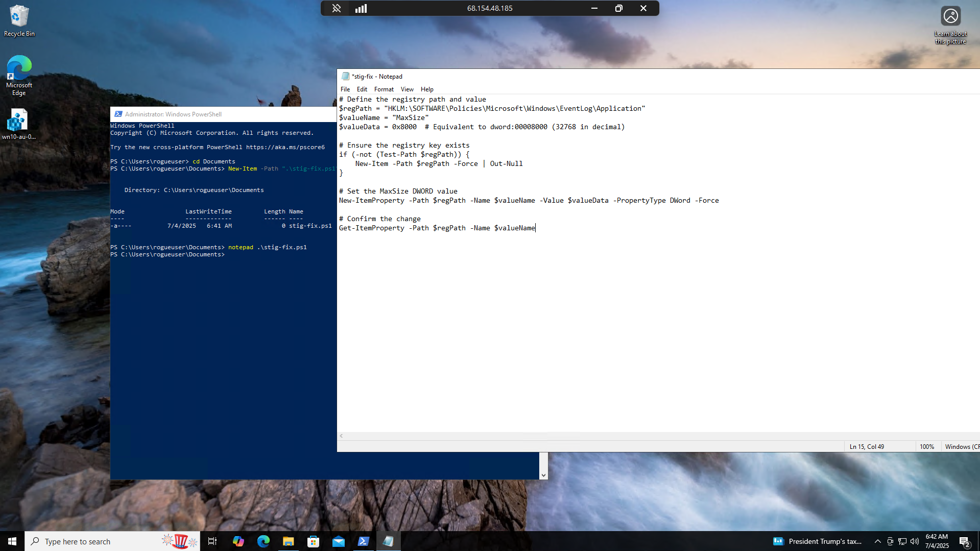The width and height of the screenshot is (980, 551).
Task: Toggle the pin icon on the remote session bar
Action: tap(336, 8)
